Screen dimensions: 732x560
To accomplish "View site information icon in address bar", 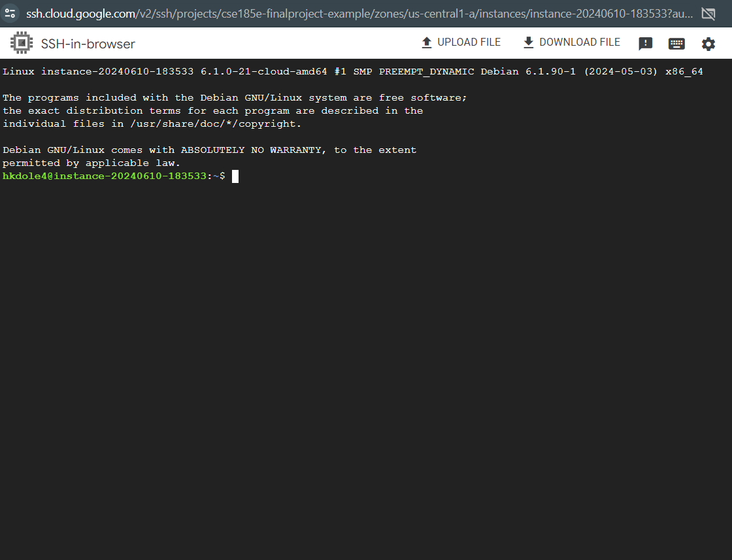I will (10, 13).
